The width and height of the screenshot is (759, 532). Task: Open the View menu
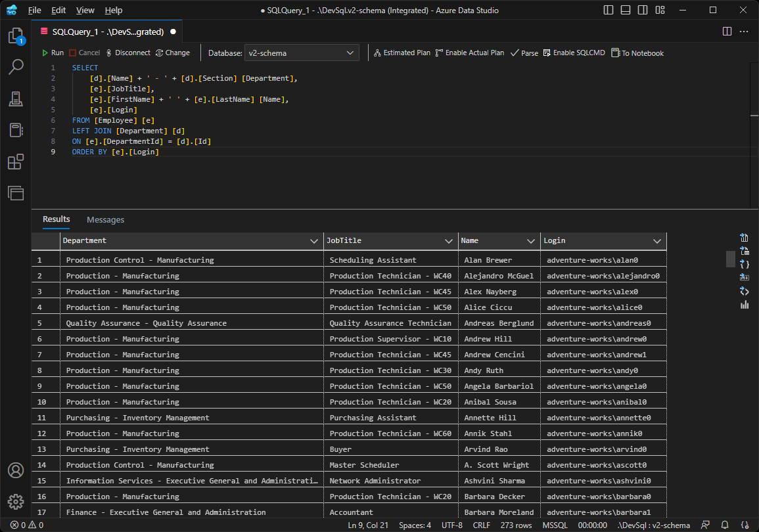tap(85, 10)
